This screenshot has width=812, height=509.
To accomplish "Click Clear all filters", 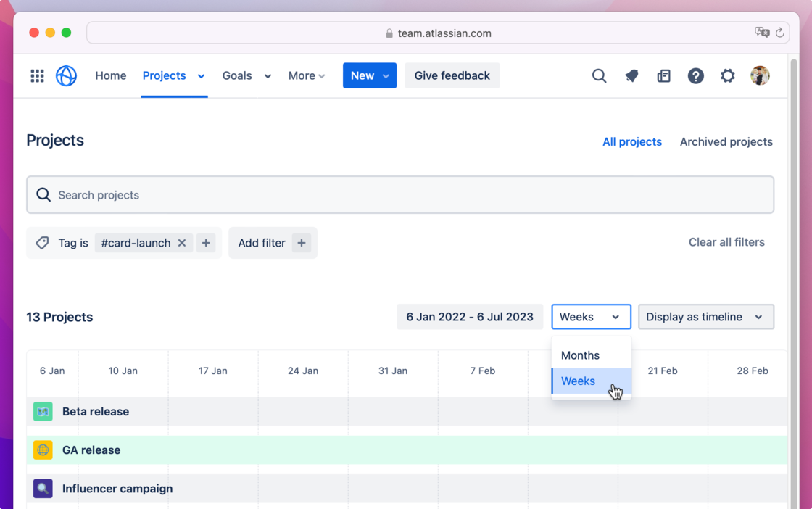I will [726, 242].
